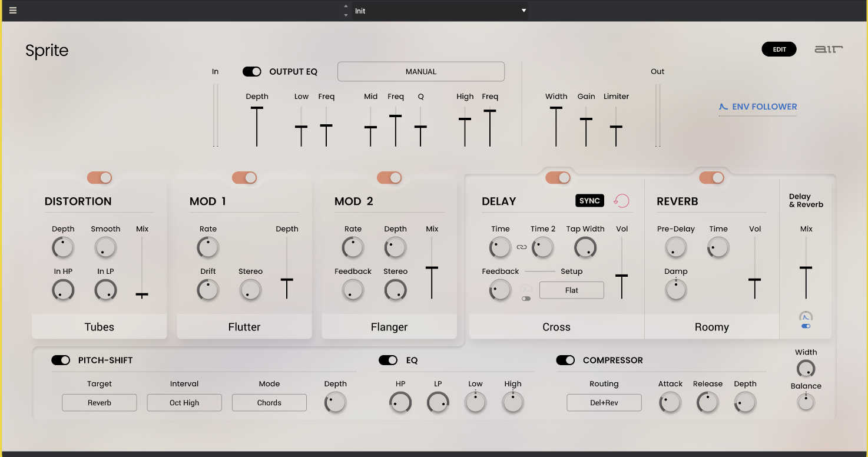Click the Reverb Damp knob

click(675, 290)
